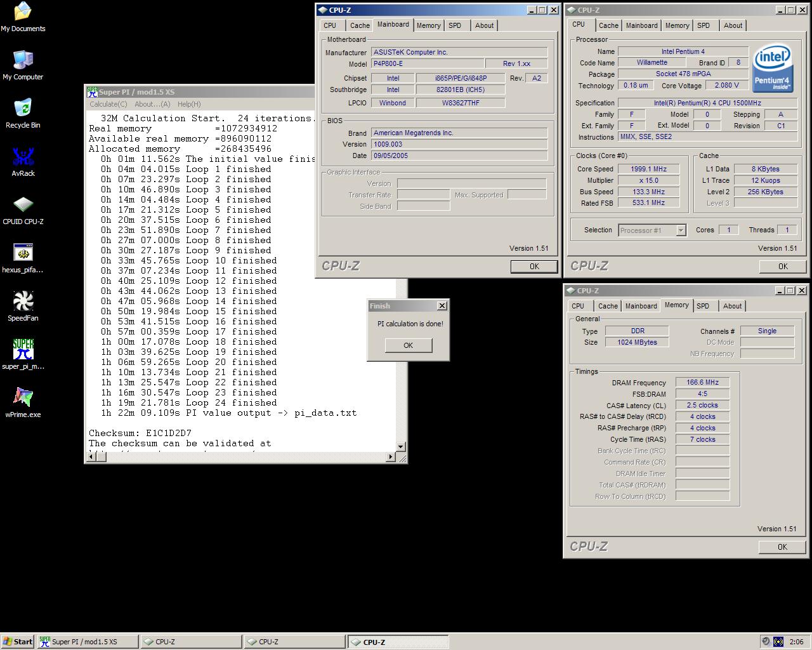Image resolution: width=812 pixels, height=650 pixels.
Task: Click OK in the CPU tab CPU-Z window
Action: tap(783, 267)
